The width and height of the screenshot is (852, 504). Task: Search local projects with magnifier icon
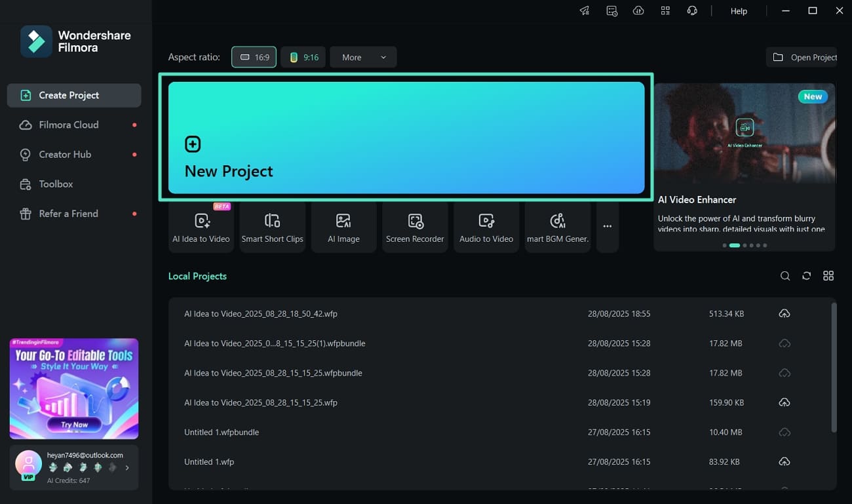785,276
